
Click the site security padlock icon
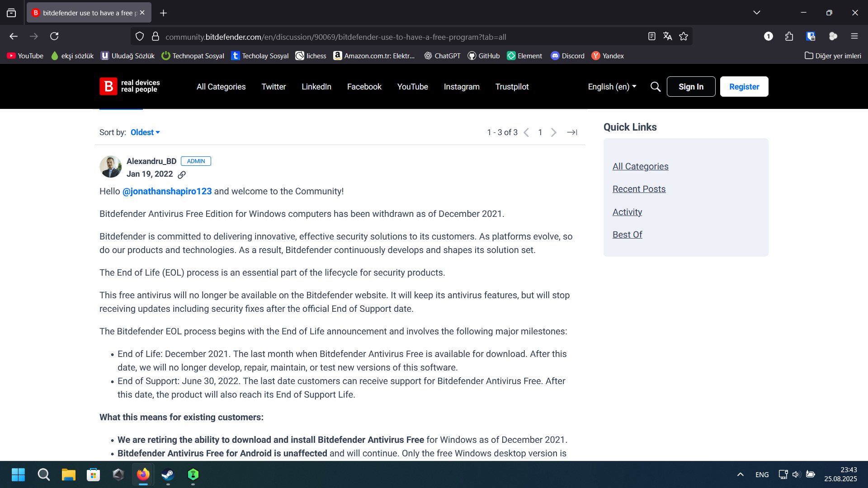156,37
